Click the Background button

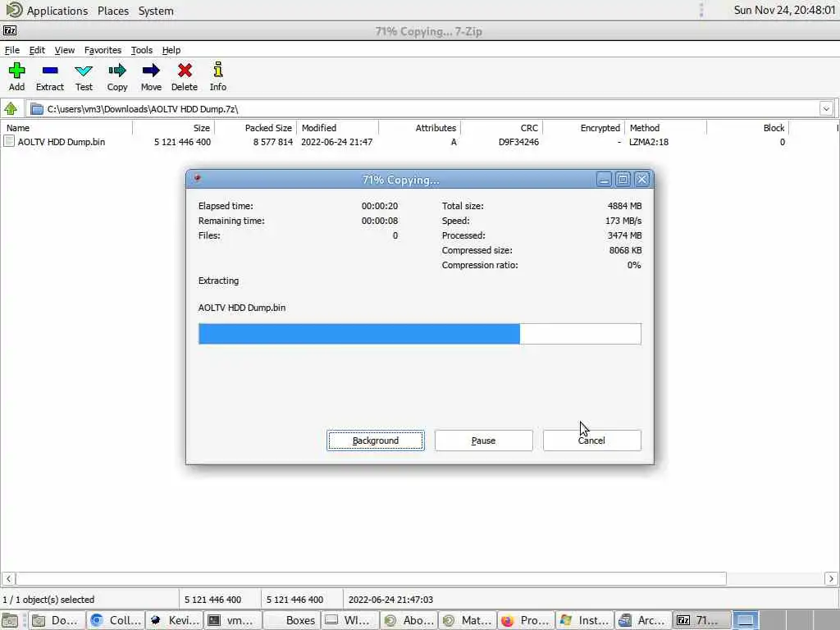pyautogui.click(x=376, y=441)
